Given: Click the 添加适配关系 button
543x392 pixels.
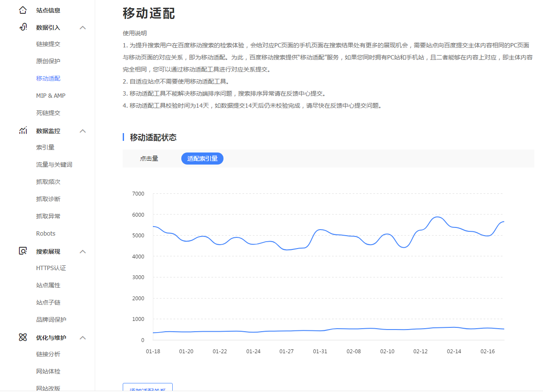Looking at the screenshot, I should tap(147, 387).
